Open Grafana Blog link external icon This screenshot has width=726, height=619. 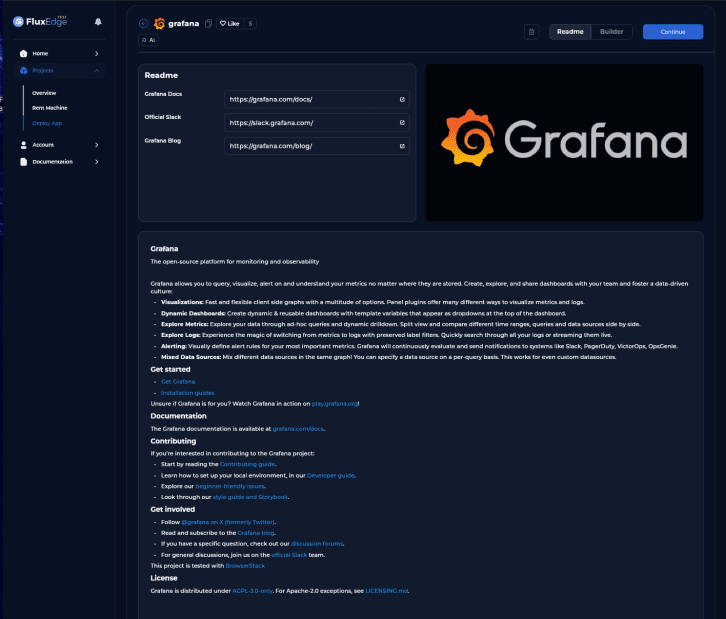(402, 146)
